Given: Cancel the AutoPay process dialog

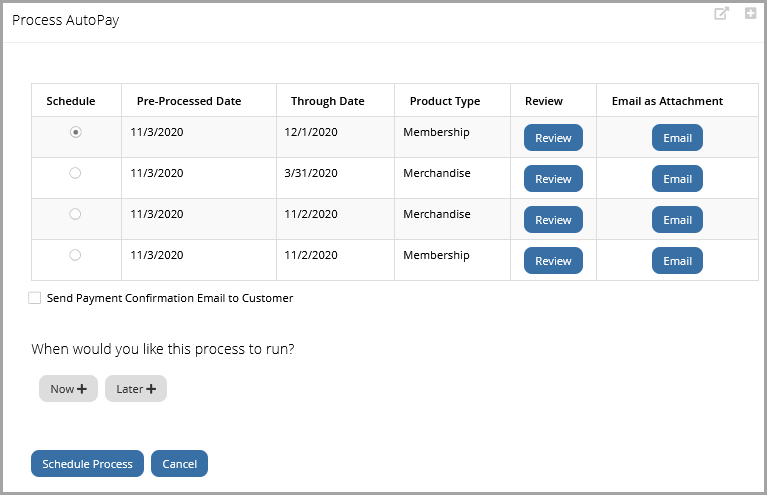Looking at the screenshot, I should [180, 464].
